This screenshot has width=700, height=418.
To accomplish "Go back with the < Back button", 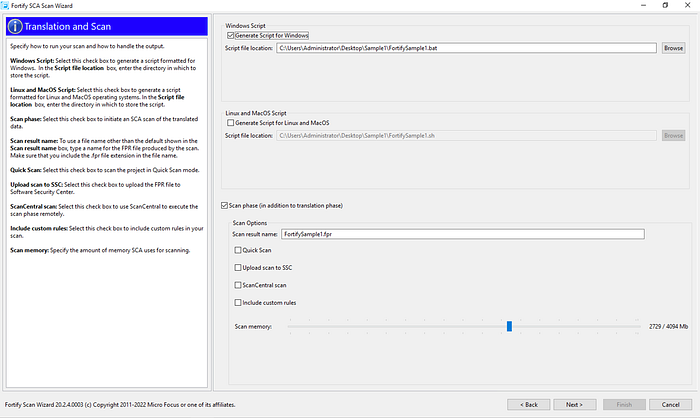I will (529, 405).
